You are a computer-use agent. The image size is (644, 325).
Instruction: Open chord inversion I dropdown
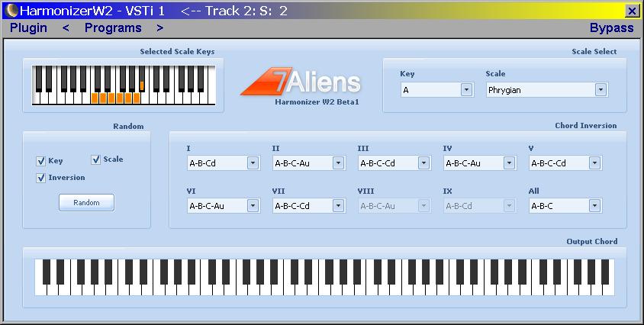tap(224, 163)
